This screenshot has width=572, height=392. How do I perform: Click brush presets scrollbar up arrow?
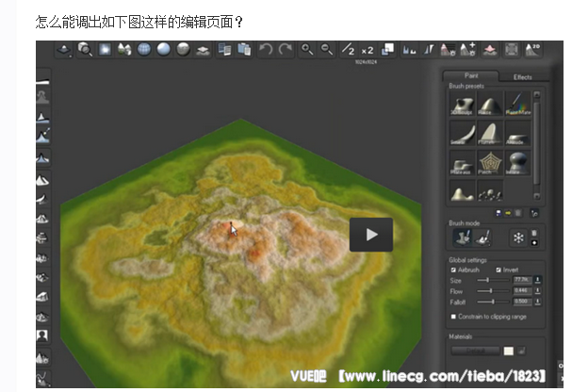click(x=536, y=94)
